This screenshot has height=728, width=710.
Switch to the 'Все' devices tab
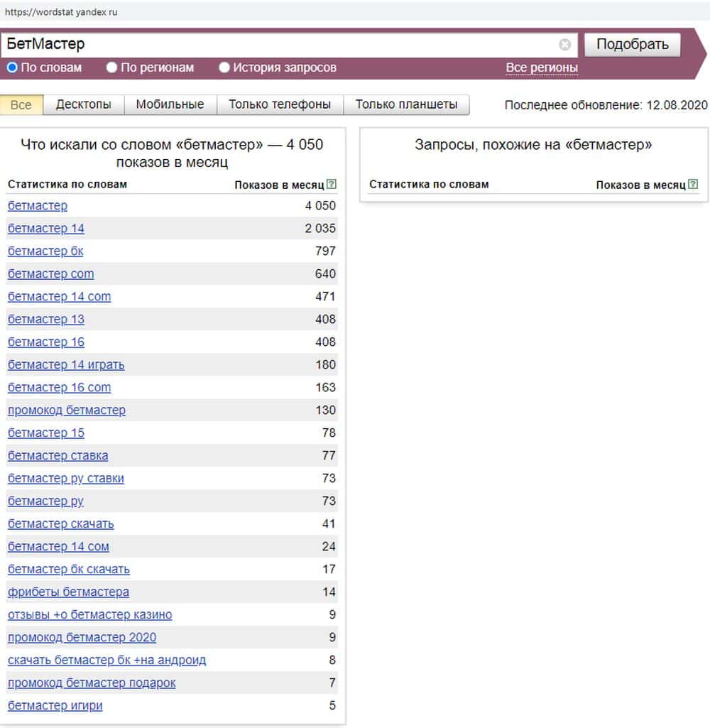21,105
